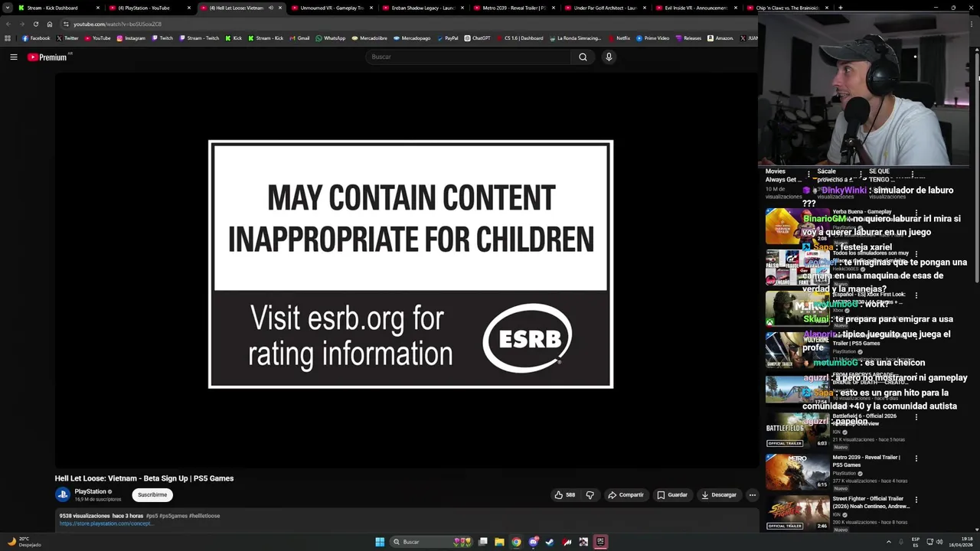Viewport: 980px width, 551px height.
Task: Open the Prime Video bookmark
Action: 652,38
